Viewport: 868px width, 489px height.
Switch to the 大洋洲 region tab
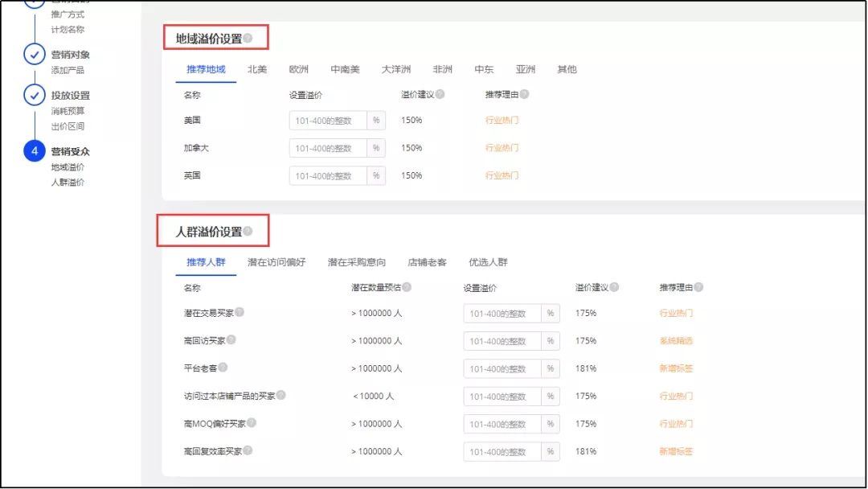point(395,69)
